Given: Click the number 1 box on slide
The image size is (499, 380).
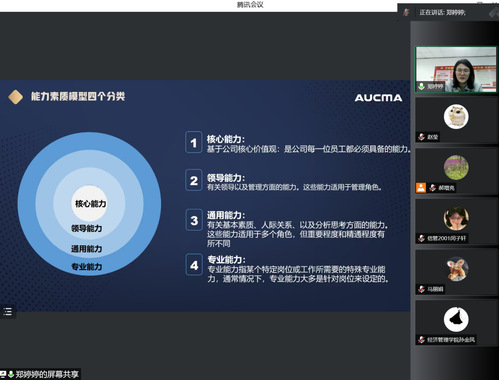Looking at the screenshot, I should click(x=194, y=143).
